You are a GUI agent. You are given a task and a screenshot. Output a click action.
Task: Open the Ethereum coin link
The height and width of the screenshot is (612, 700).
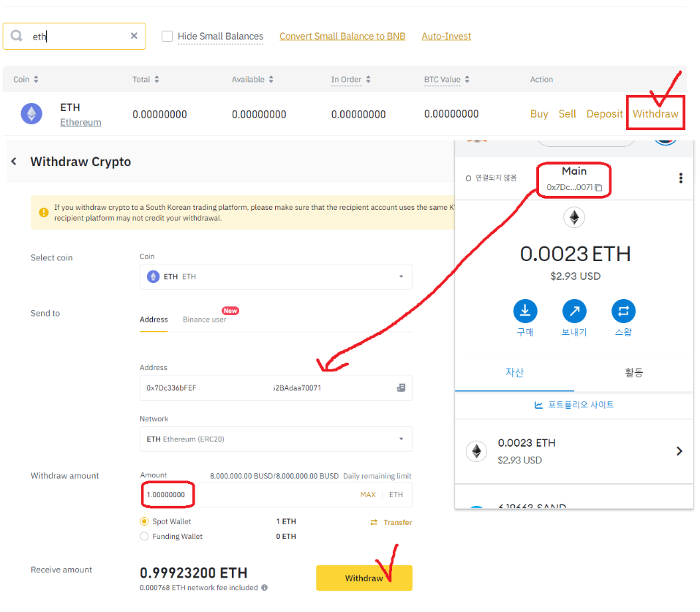pos(80,122)
